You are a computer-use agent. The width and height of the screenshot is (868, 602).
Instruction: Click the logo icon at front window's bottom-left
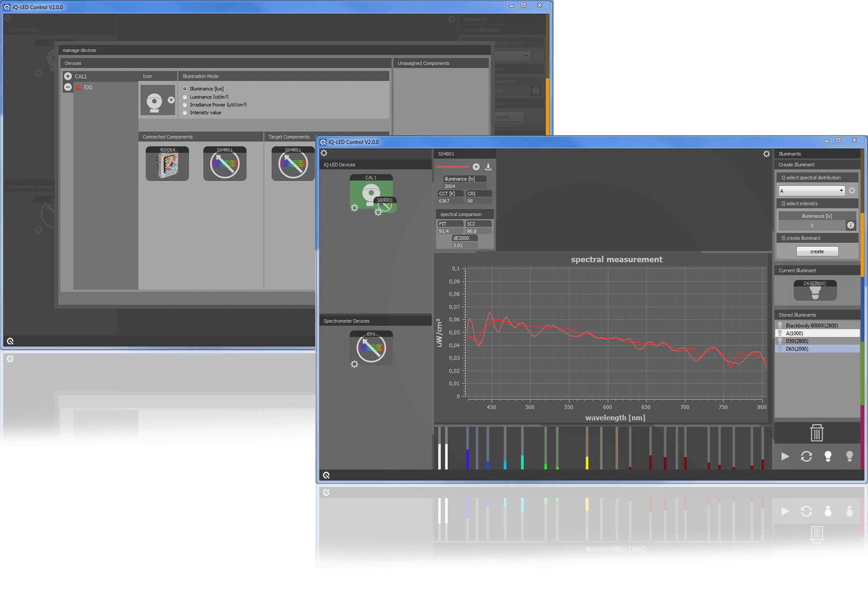pos(326,475)
